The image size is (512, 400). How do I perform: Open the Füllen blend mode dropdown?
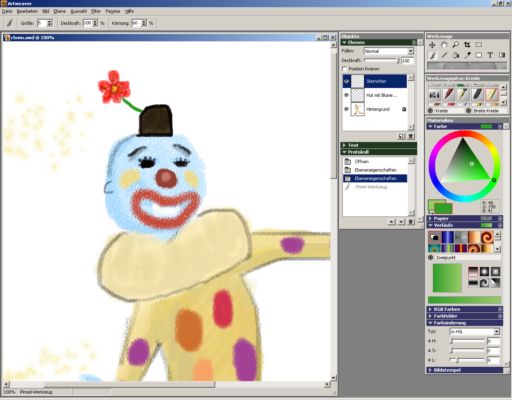[x=388, y=51]
